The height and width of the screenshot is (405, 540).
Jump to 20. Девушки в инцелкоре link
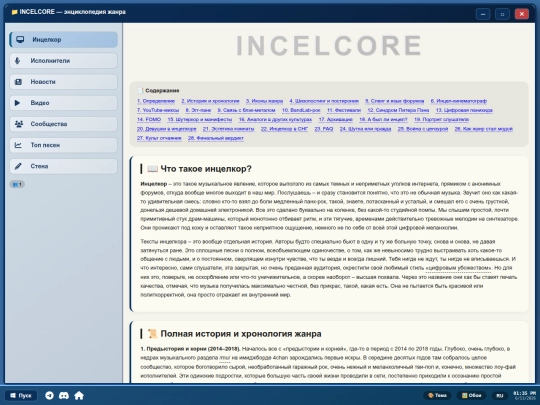pos(166,129)
